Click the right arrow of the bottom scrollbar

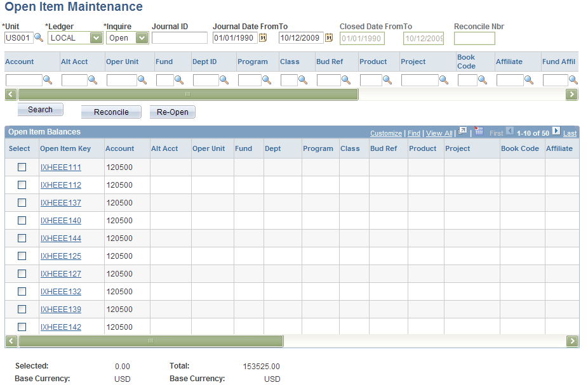tap(571, 341)
